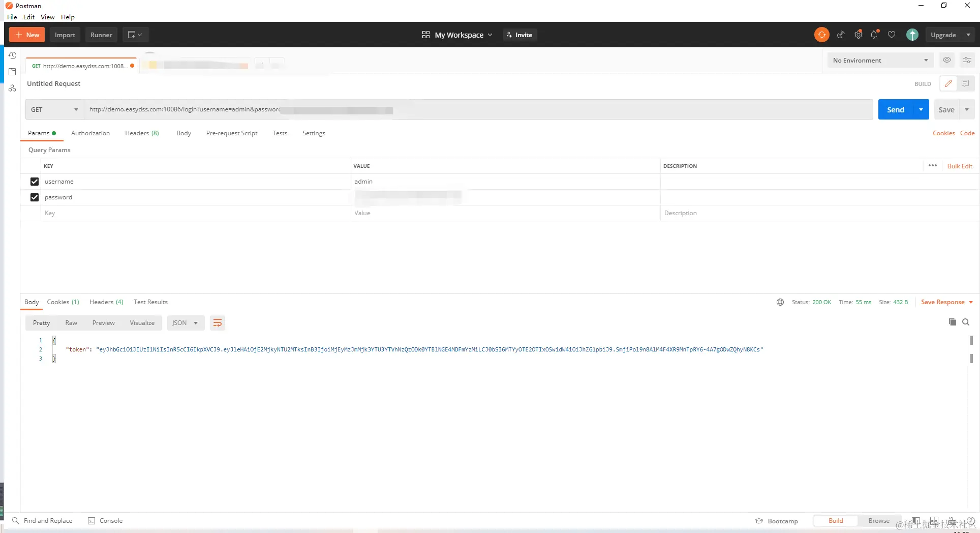Switch to Build mode toggle
Viewport: 980px width, 533px height.
pyautogui.click(x=836, y=521)
